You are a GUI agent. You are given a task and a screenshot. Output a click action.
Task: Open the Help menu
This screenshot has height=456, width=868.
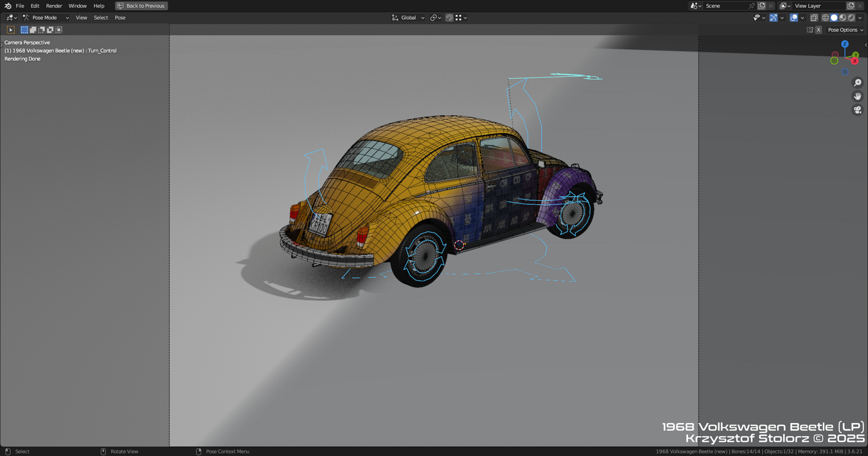tap(99, 6)
